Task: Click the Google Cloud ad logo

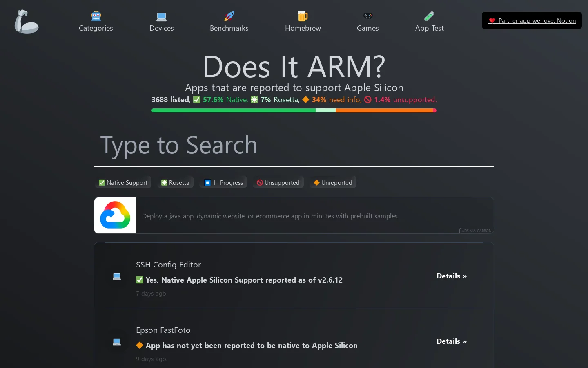Action: click(x=115, y=215)
